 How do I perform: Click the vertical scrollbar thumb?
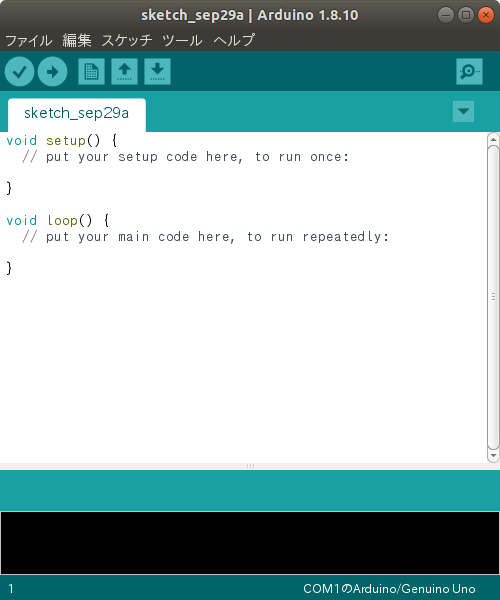point(493,297)
